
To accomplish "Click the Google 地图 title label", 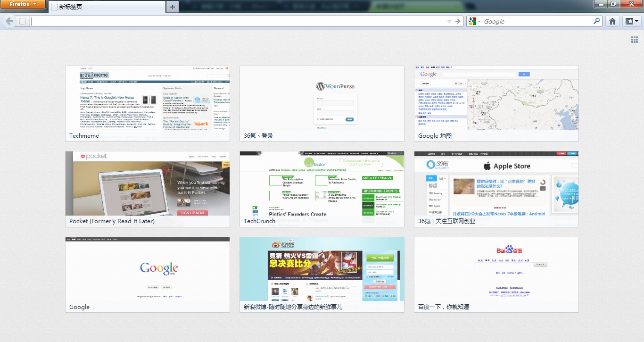I will point(435,136).
